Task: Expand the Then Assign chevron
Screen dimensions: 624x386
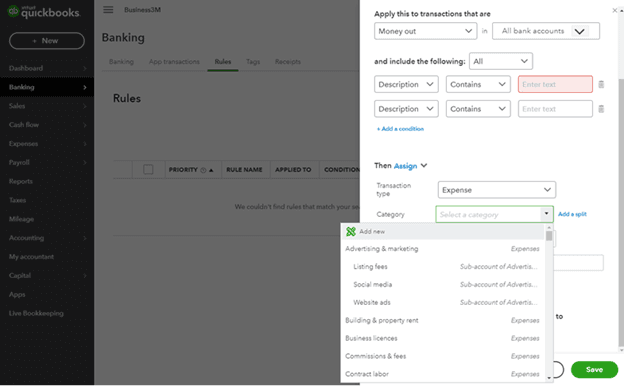Action: 424,166
